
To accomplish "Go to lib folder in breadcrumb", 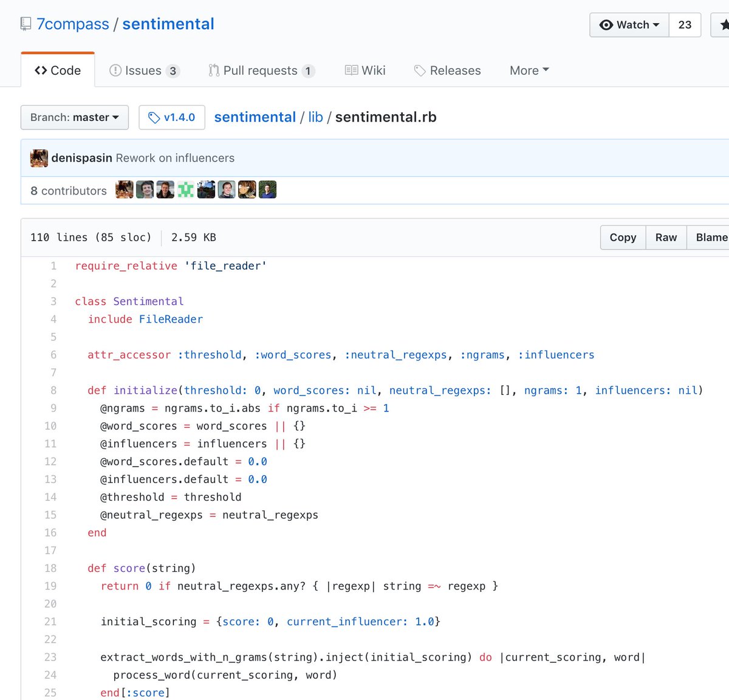I will pos(315,117).
